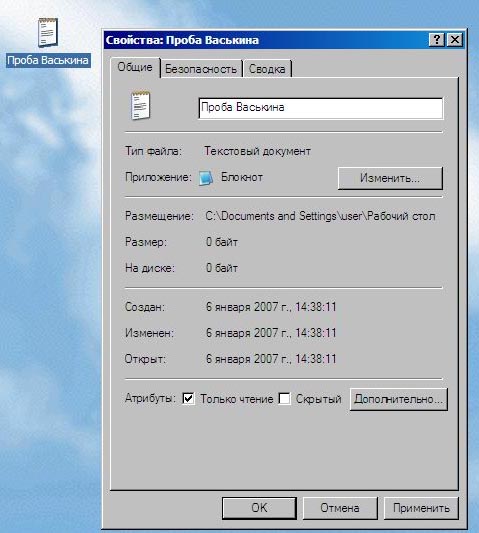Enable the Скрытый attribute checkbox
The height and width of the screenshot is (533, 479).
pyautogui.click(x=284, y=398)
